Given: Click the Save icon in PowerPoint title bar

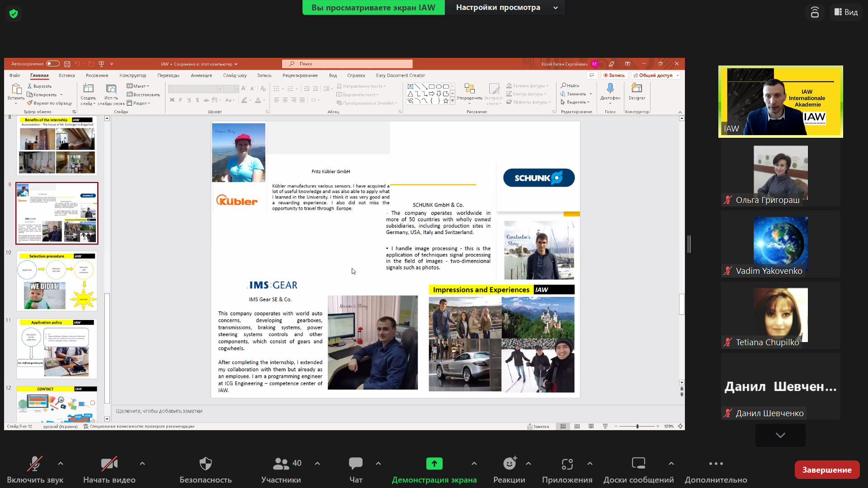Looking at the screenshot, I should (x=67, y=64).
